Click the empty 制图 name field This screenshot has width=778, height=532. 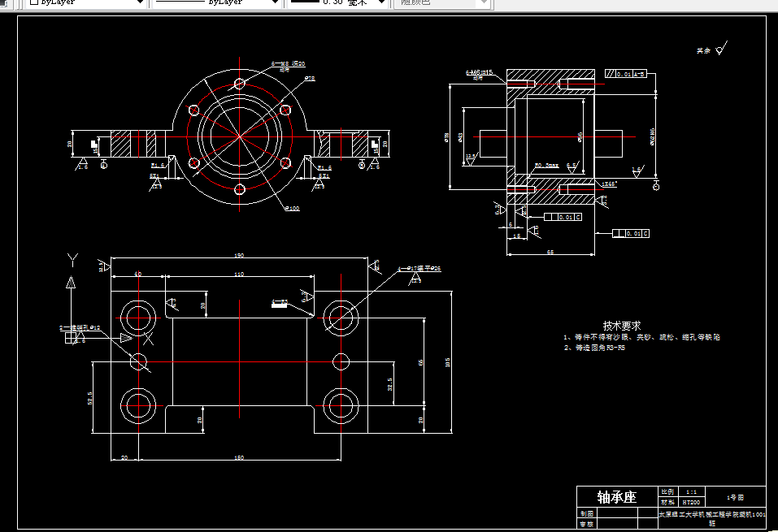pos(617,513)
